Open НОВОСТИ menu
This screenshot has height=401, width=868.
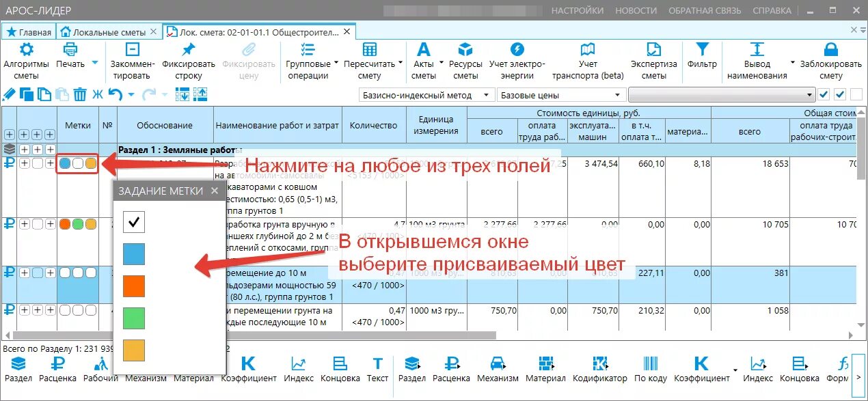636,10
